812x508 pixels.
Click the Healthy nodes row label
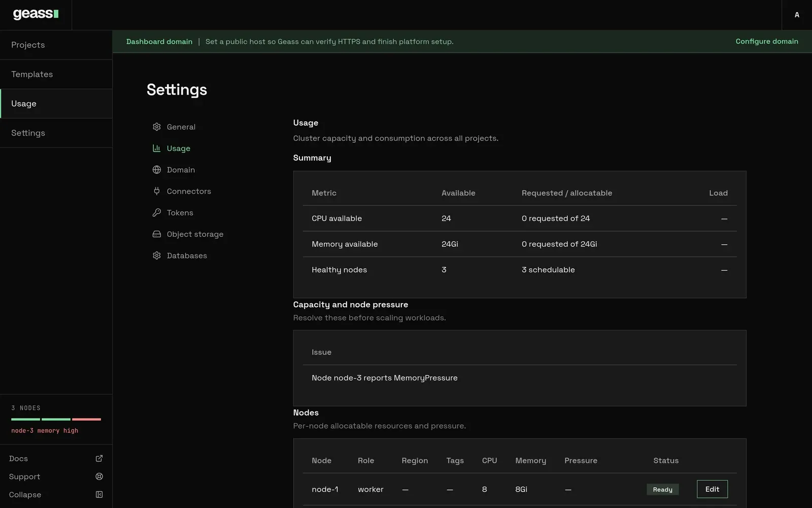[x=339, y=270]
